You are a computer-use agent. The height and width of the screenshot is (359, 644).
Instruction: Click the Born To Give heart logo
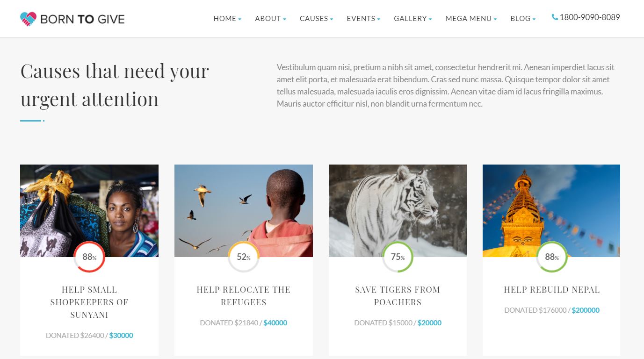click(28, 19)
